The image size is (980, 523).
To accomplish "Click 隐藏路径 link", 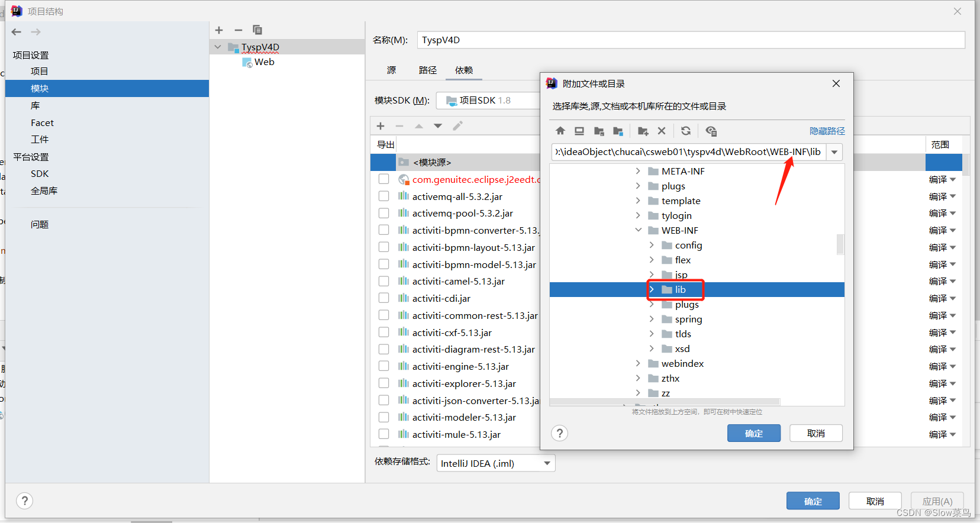I will pos(827,131).
